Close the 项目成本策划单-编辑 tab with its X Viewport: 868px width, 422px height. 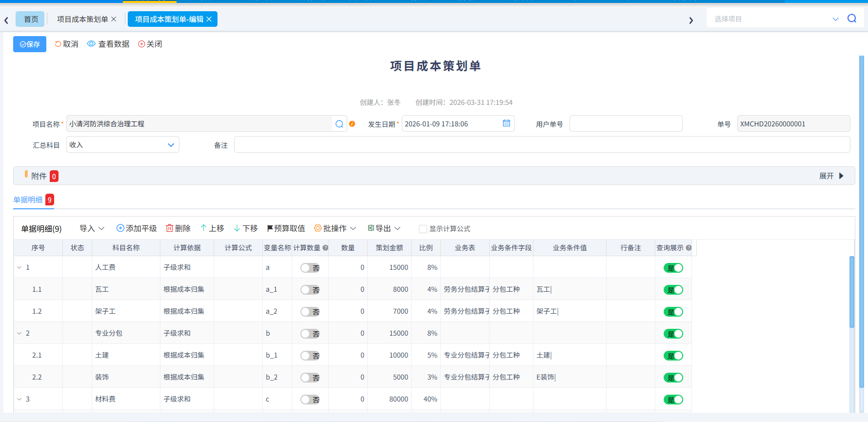[209, 19]
